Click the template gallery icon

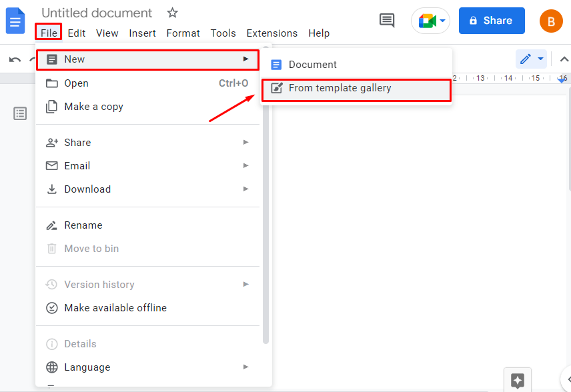click(277, 88)
